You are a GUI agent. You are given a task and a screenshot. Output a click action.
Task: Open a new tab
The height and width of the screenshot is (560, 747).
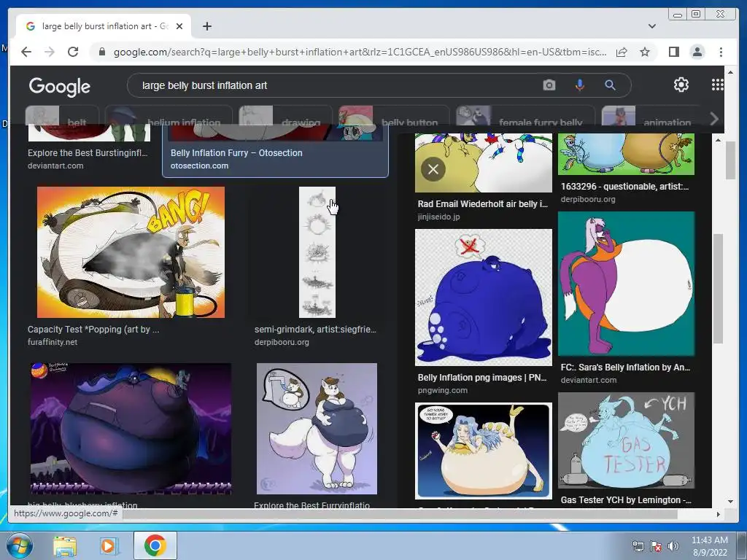click(206, 26)
